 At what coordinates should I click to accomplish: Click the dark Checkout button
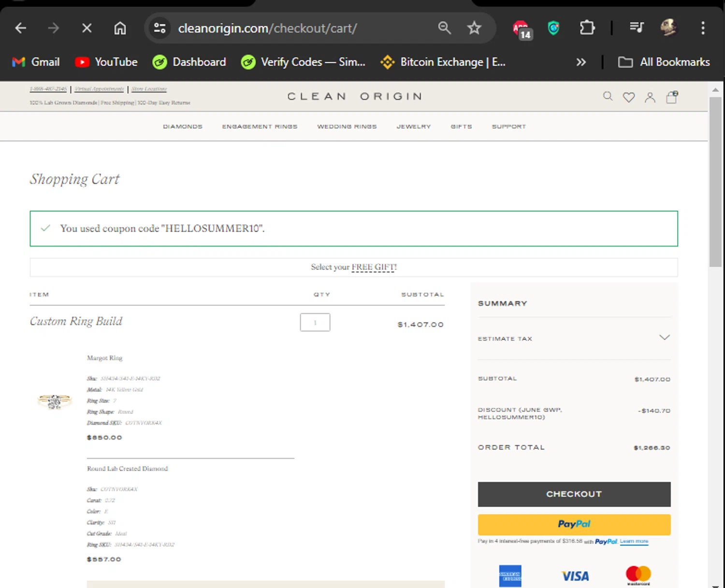click(574, 494)
